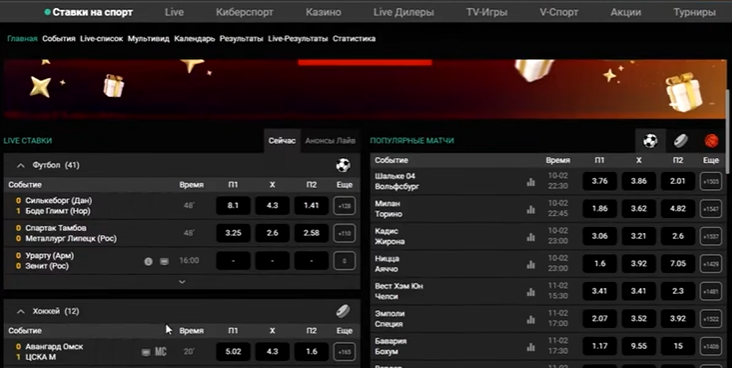Bet on П2 odds 2.3 for Челси
Image resolution: width=732 pixels, height=368 pixels.
click(x=678, y=291)
